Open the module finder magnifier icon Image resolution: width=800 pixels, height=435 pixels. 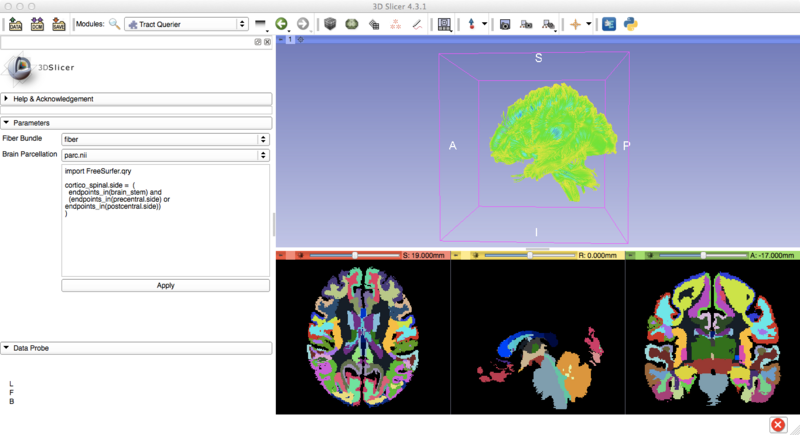click(x=114, y=23)
